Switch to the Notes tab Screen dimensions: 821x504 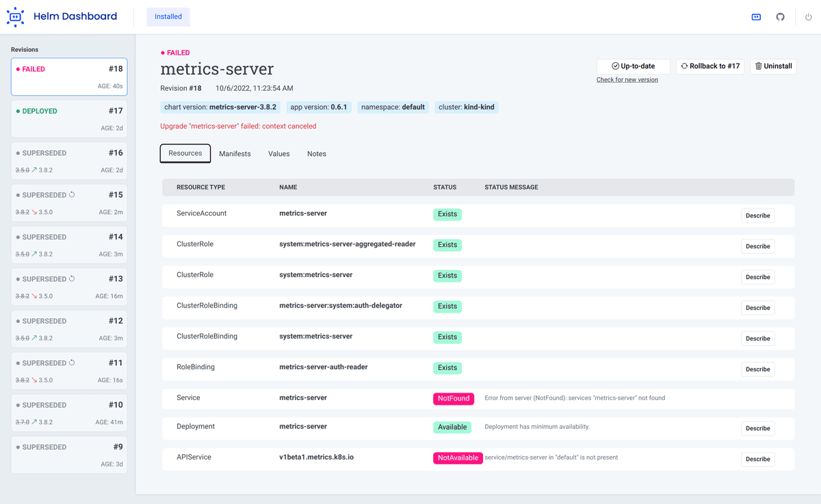tap(317, 154)
